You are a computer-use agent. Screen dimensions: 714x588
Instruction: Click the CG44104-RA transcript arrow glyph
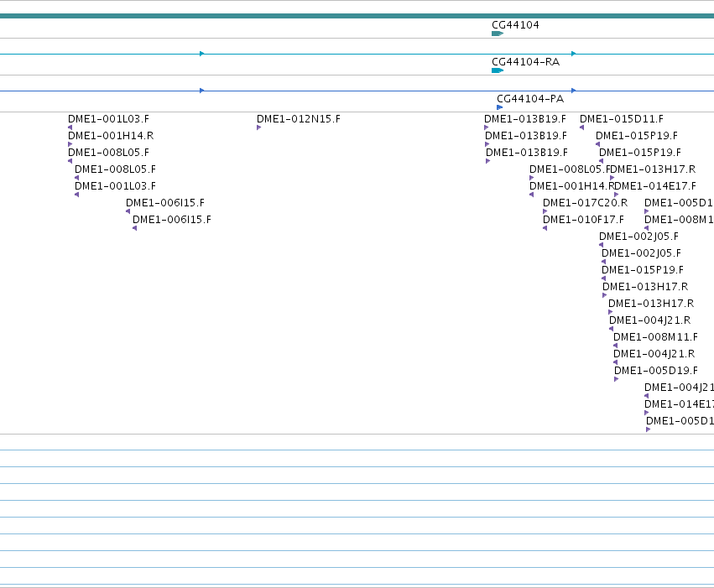point(498,70)
